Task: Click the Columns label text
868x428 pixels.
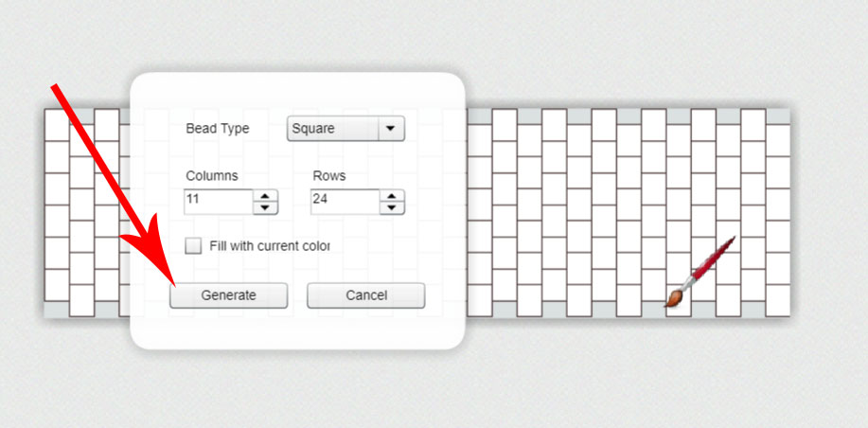Action: [x=212, y=175]
